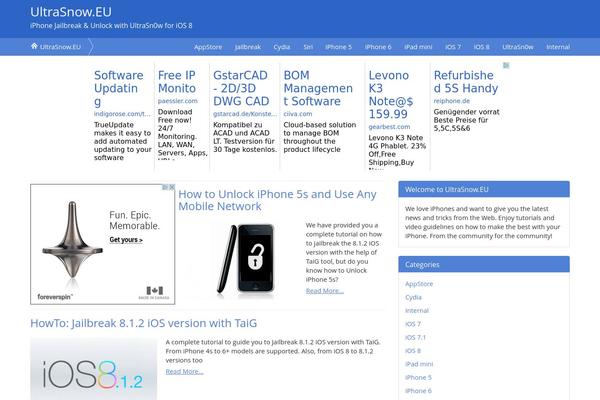Open Cydia in the Categories sidebar
Viewport: 600px width, 400px height.
(x=413, y=297)
